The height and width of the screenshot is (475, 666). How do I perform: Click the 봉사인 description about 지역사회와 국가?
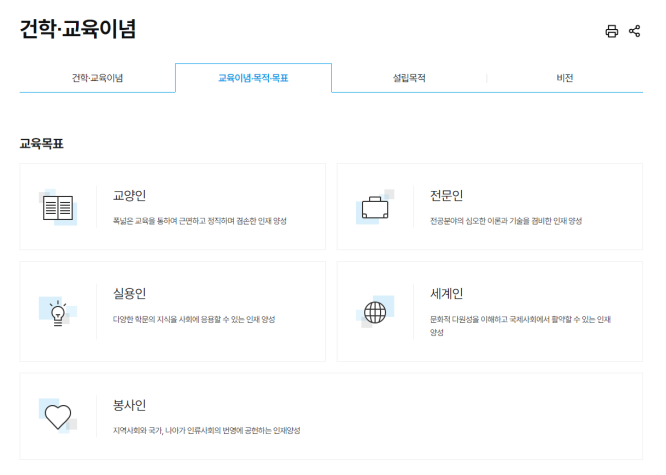point(206,431)
